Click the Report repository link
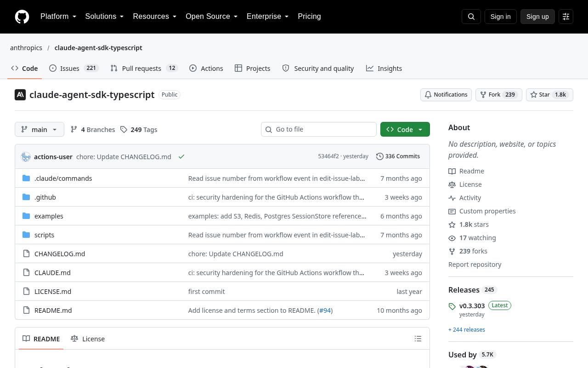The height and width of the screenshot is (368, 588). tap(475, 264)
